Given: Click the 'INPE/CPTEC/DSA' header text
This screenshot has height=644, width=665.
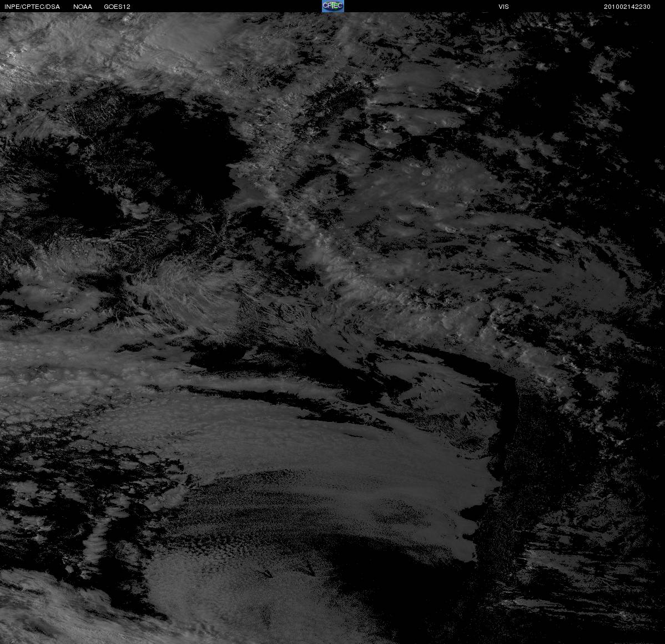Looking at the screenshot, I should (x=32, y=7).
